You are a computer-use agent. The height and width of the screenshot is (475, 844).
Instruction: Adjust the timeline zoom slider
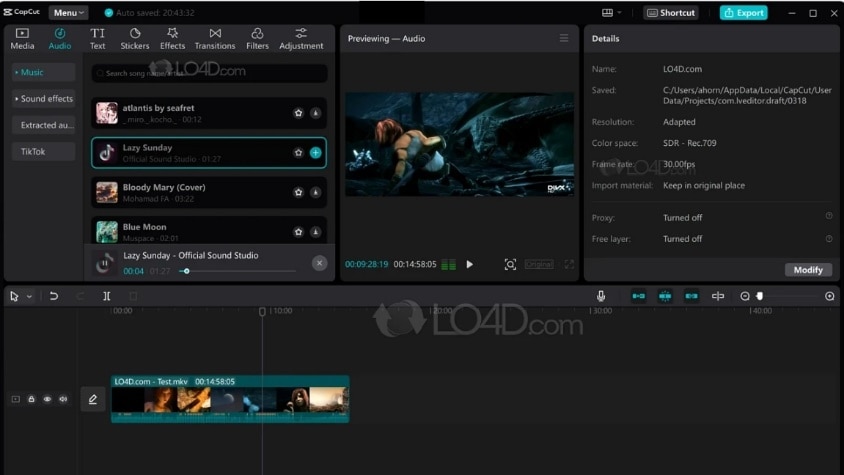(759, 296)
